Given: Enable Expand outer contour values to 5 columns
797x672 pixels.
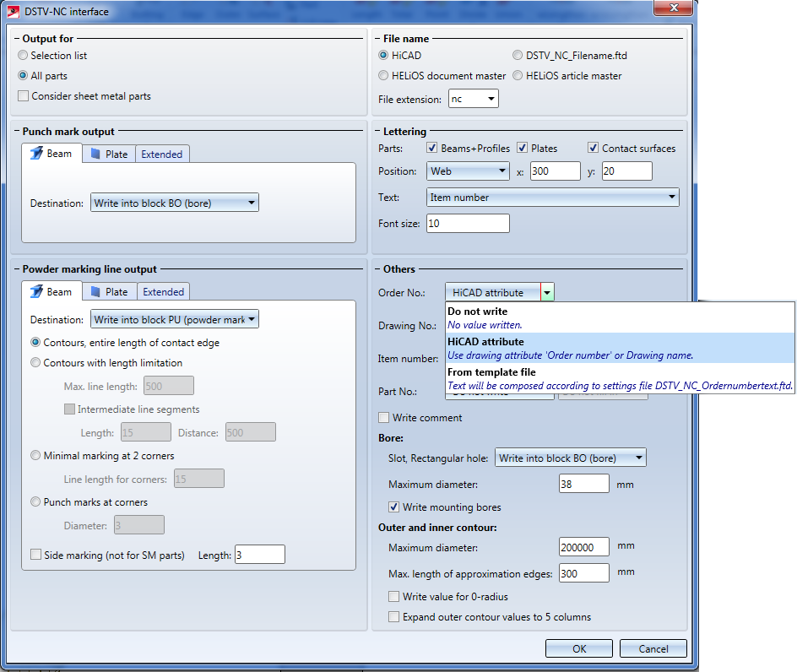Looking at the screenshot, I should [x=394, y=616].
